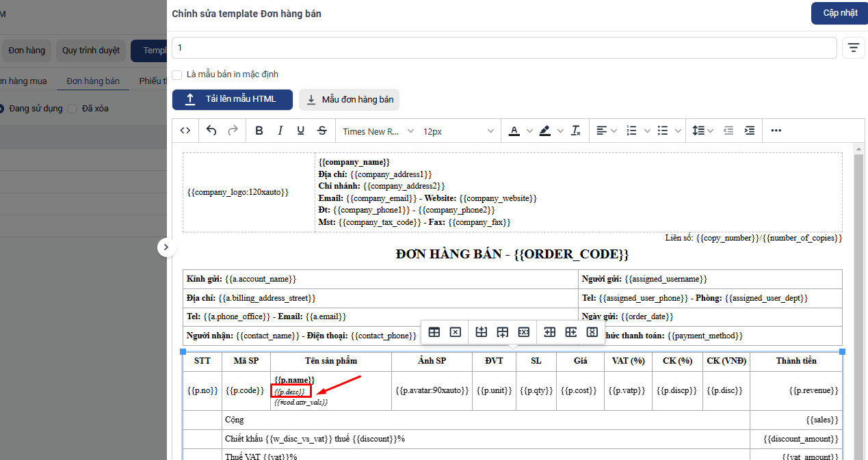Apply strikethrough formatting
The height and width of the screenshot is (460, 868).
coord(322,131)
